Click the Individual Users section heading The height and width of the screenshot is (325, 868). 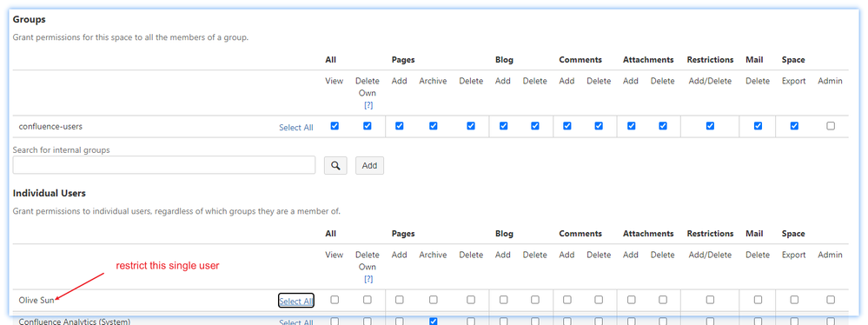click(x=50, y=193)
